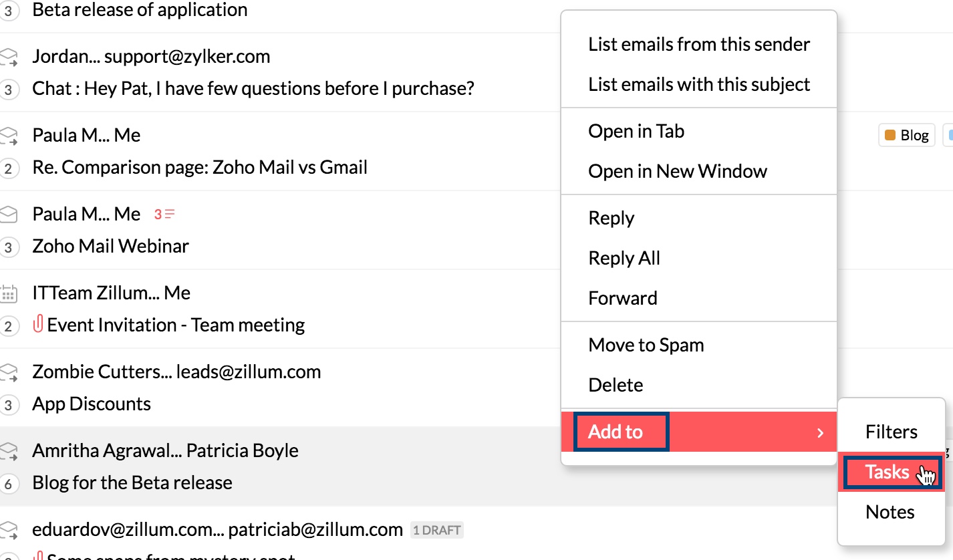Click the calendar icon next to ITTeam Zillum

[8, 293]
